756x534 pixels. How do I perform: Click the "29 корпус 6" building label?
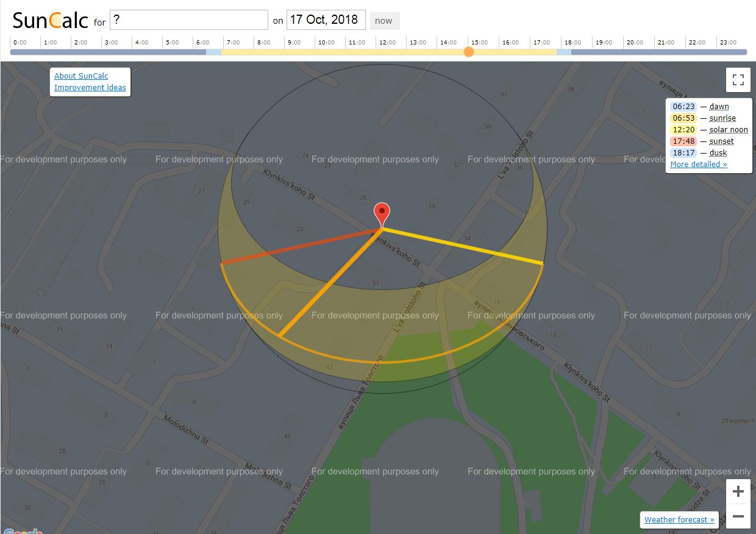click(x=738, y=421)
